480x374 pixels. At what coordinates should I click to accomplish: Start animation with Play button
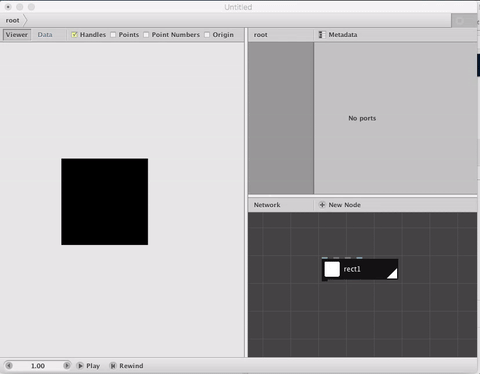click(x=88, y=366)
